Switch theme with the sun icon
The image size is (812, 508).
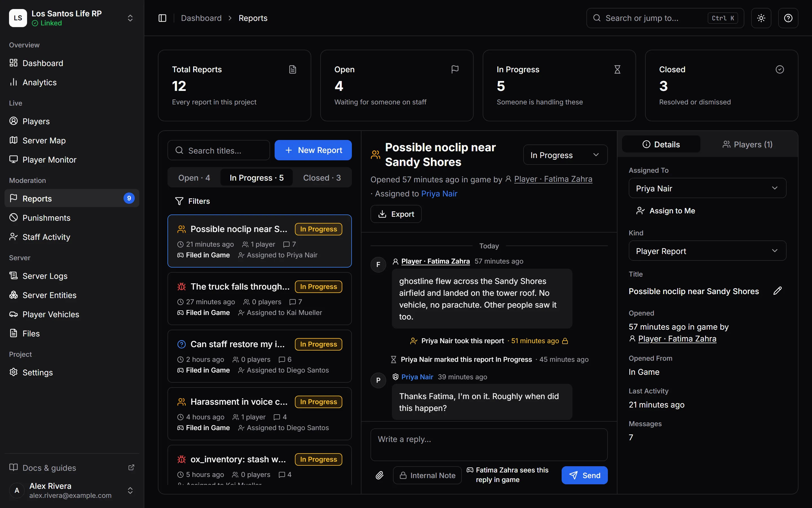pos(761,18)
